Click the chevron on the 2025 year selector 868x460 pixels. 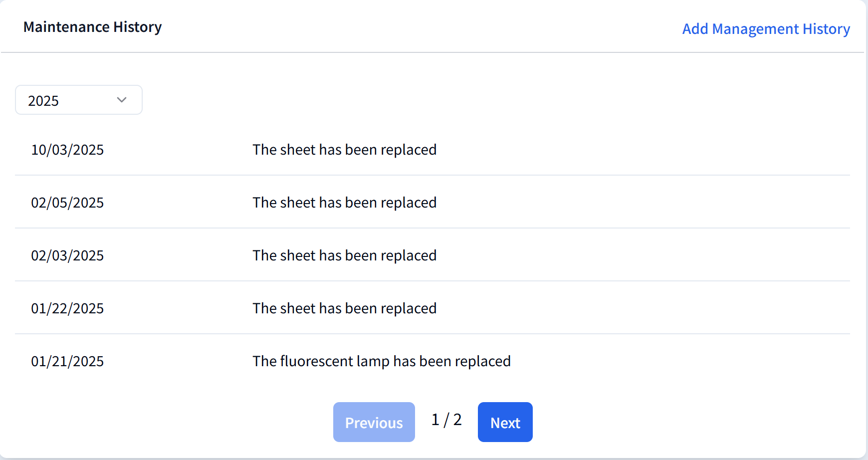pyautogui.click(x=121, y=100)
